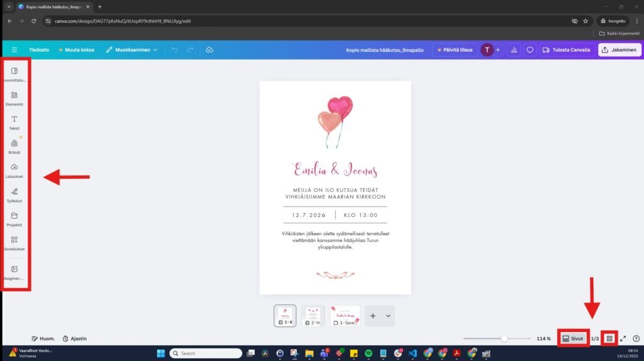
Task: Click the Muuta kokoa resize option
Action: tap(76, 50)
